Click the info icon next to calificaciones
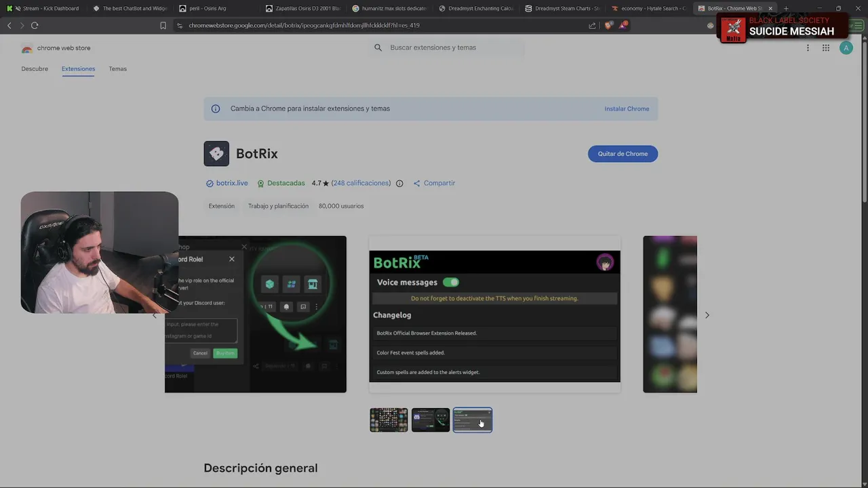The image size is (868, 488). (x=399, y=184)
